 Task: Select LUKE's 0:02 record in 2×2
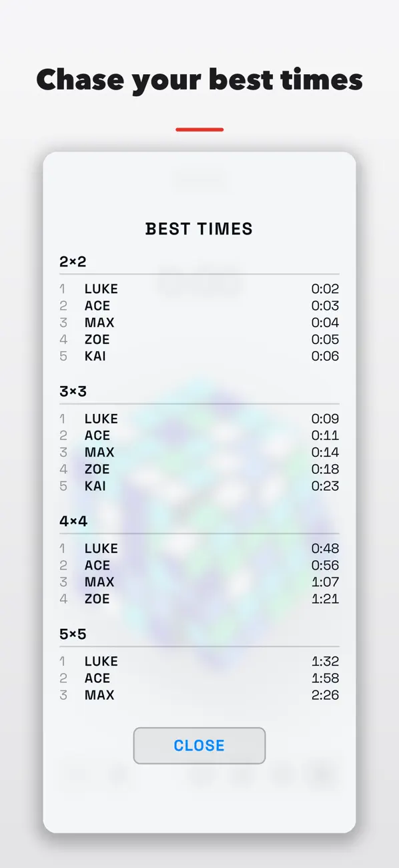pyautogui.click(x=199, y=289)
